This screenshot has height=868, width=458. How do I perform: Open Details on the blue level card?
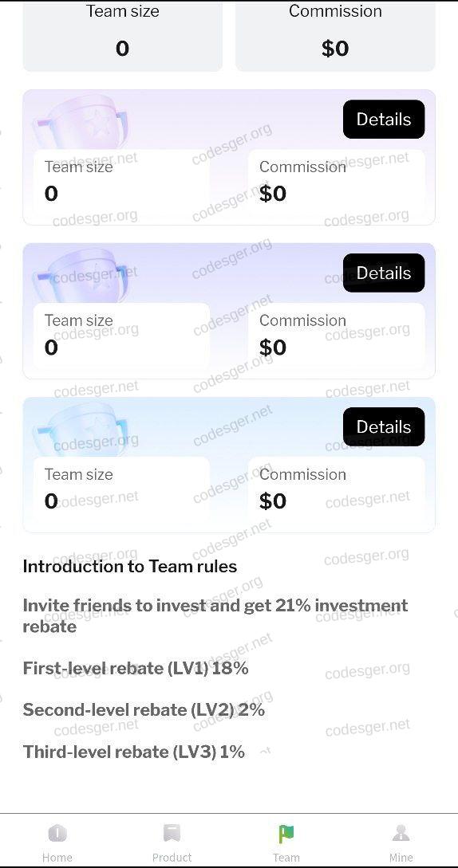click(384, 426)
